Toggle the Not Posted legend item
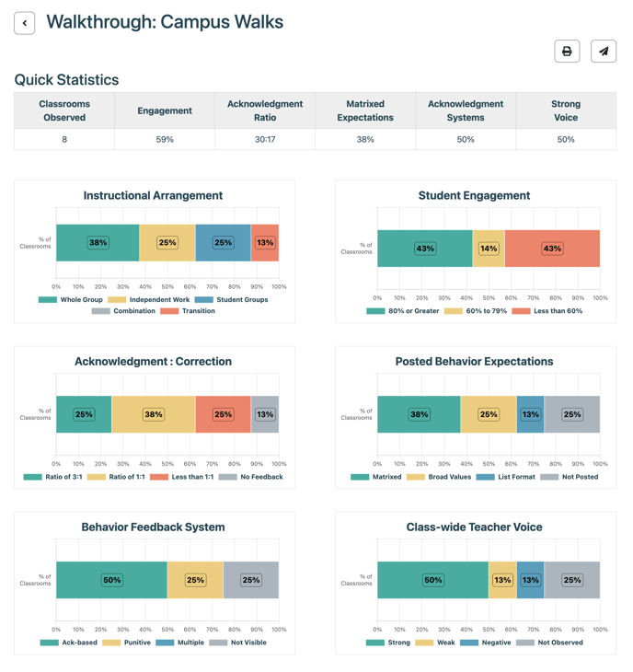This screenshot has height=672, width=633. coord(570,477)
